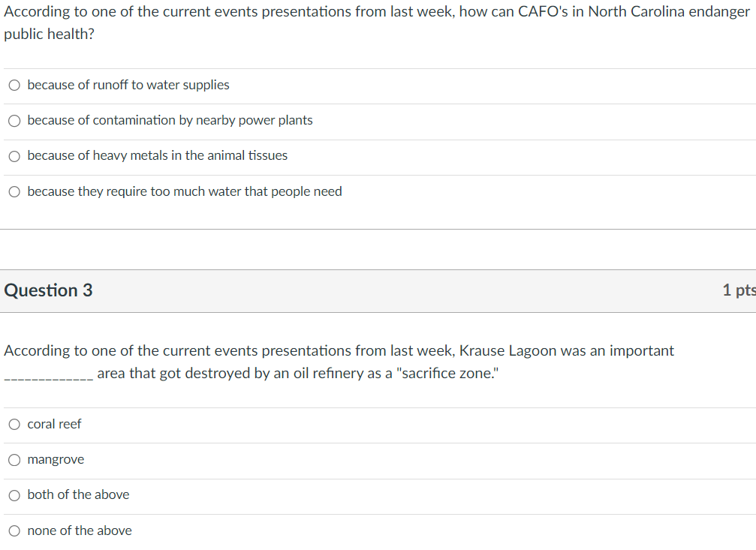Select the 'both of the above' radio button

[15, 495]
